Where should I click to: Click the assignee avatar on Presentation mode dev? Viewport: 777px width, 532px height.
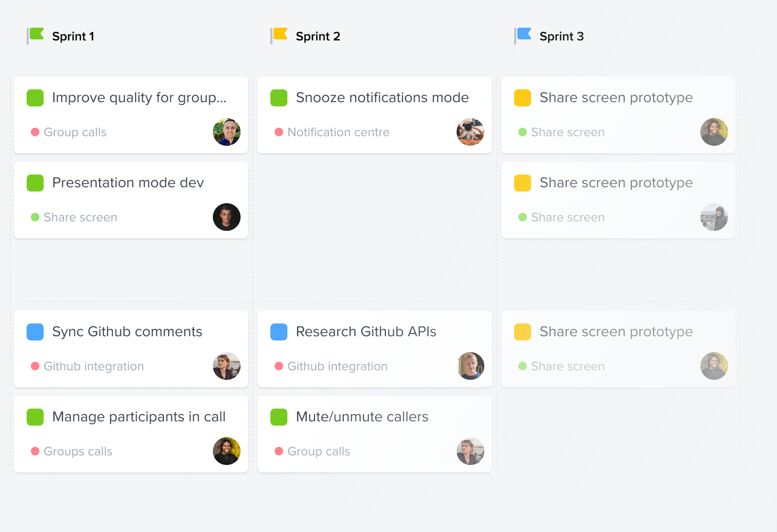coord(227,217)
